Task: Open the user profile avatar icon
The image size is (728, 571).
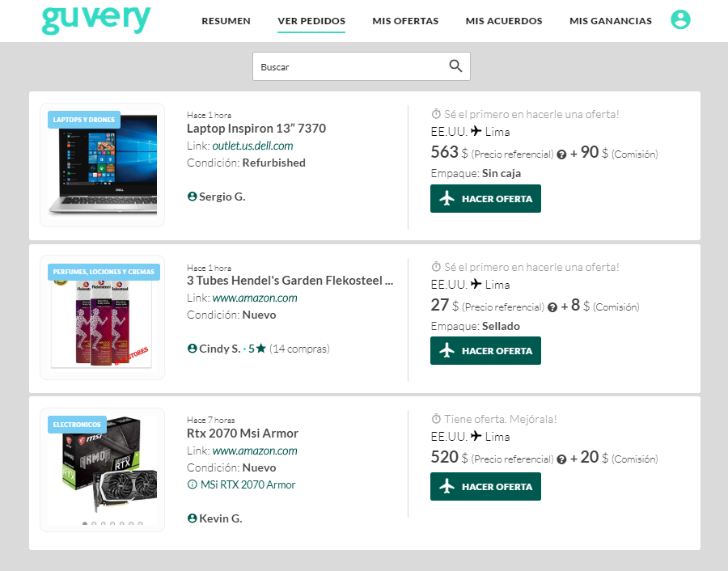Action: [x=680, y=19]
